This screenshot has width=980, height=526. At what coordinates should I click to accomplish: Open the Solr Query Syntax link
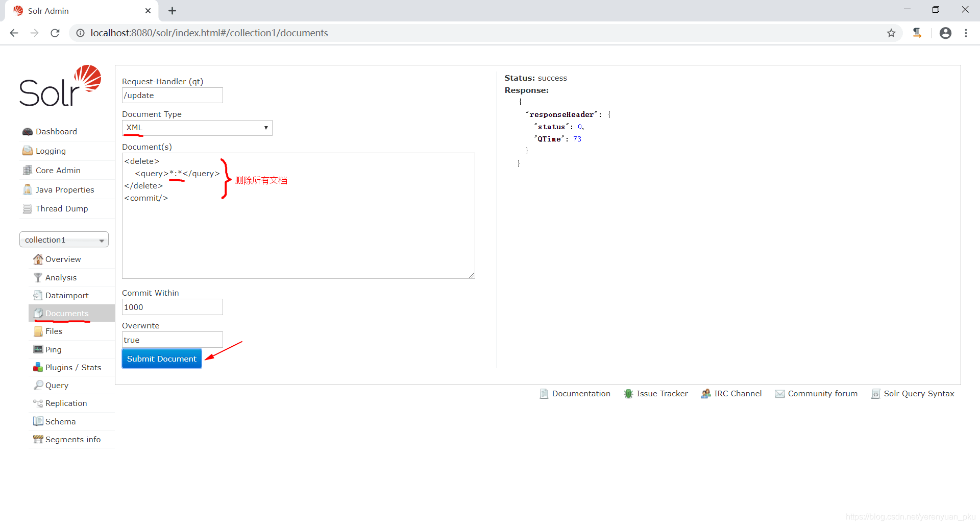pos(919,394)
